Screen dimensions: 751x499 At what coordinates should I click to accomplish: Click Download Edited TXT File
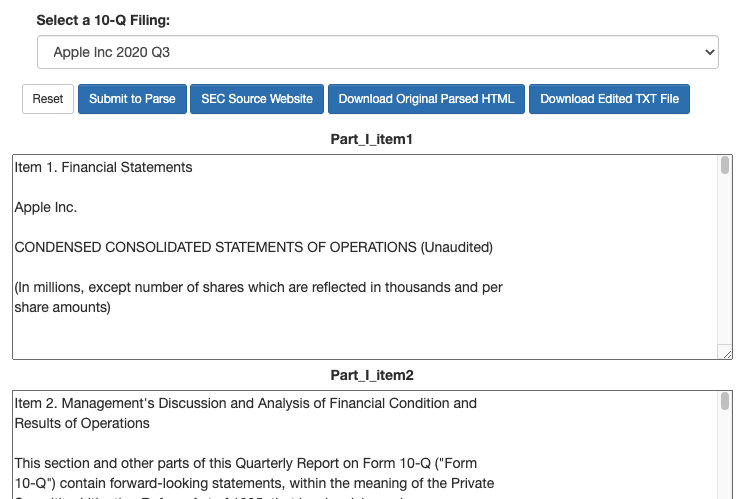(609, 99)
